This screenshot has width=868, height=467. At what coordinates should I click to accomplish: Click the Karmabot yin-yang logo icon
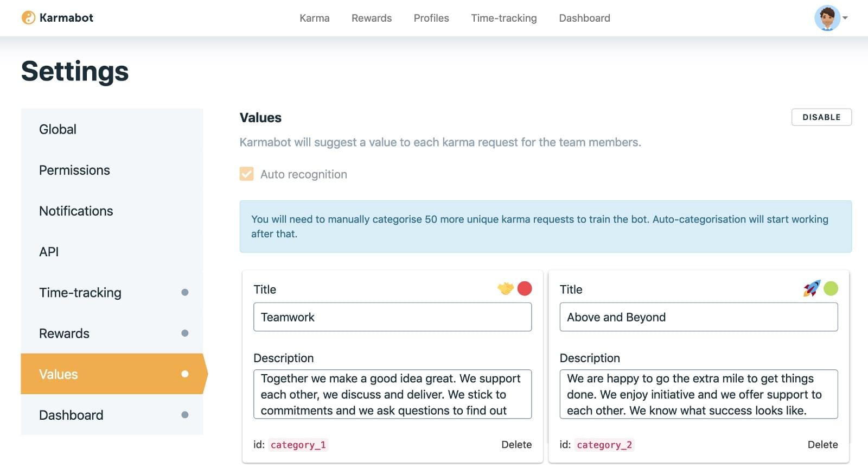(28, 18)
